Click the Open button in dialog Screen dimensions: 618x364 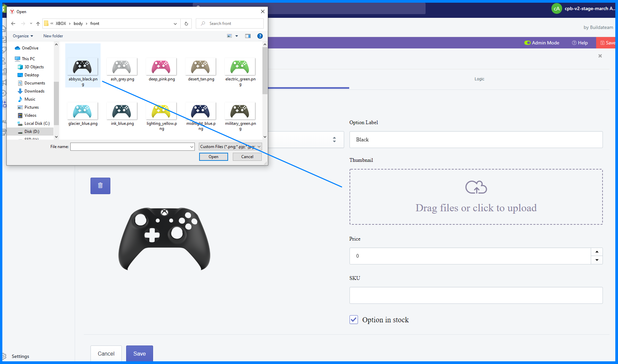coord(213,157)
